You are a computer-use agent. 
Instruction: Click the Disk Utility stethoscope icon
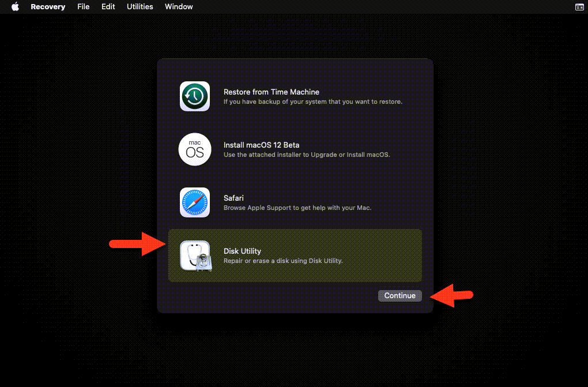click(195, 256)
